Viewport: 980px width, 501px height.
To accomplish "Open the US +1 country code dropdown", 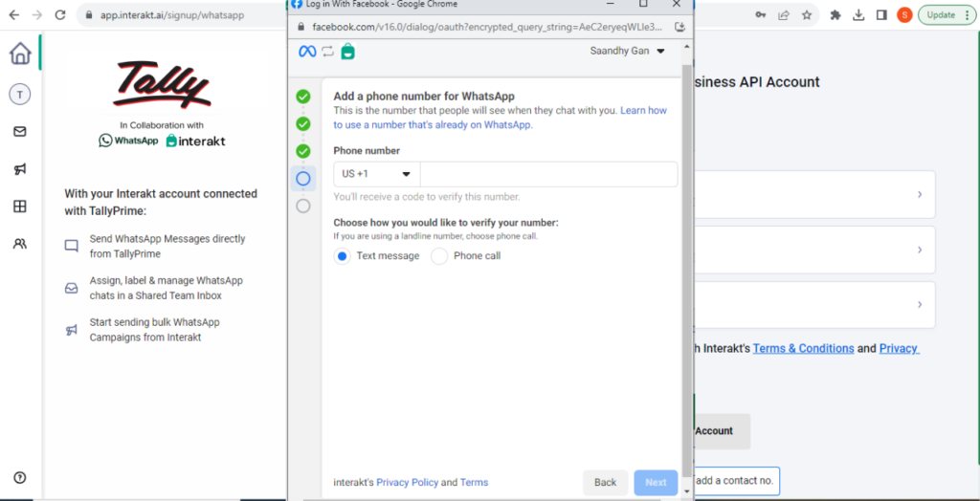I will tap(377, 174).
